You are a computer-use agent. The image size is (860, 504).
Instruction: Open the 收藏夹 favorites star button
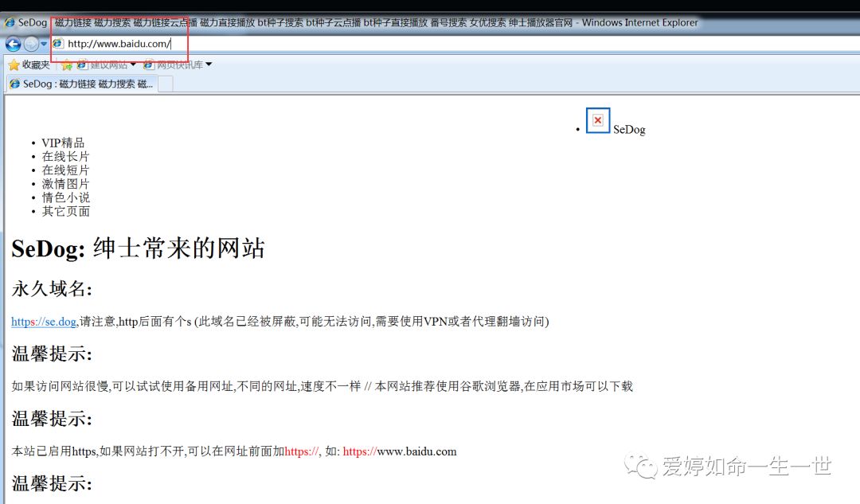tap(29, 64)
